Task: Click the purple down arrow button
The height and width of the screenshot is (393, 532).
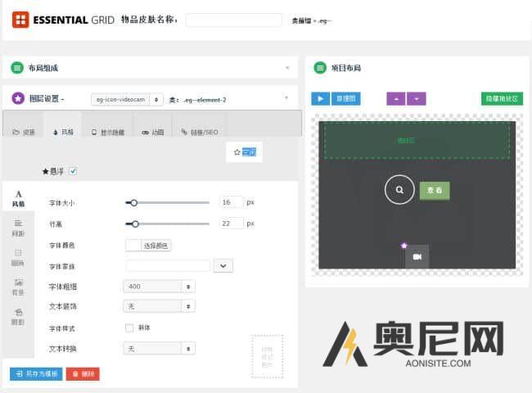Action: (x=417, y=99)
